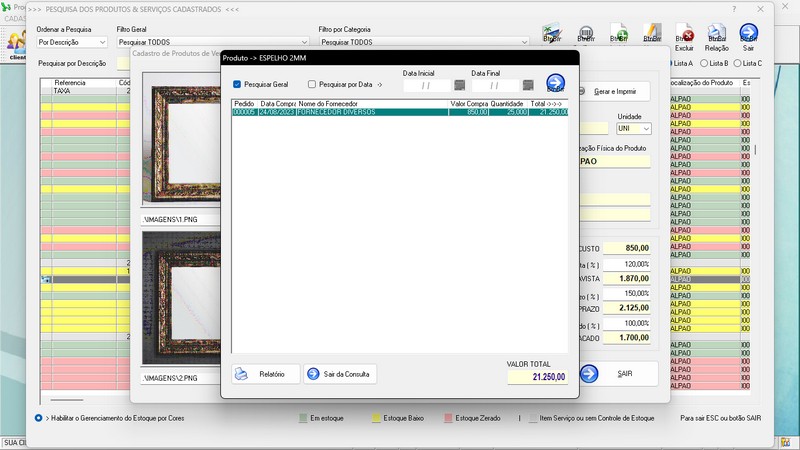Click the Total column header
The image size is (800, 450).
tap(547, 104)
